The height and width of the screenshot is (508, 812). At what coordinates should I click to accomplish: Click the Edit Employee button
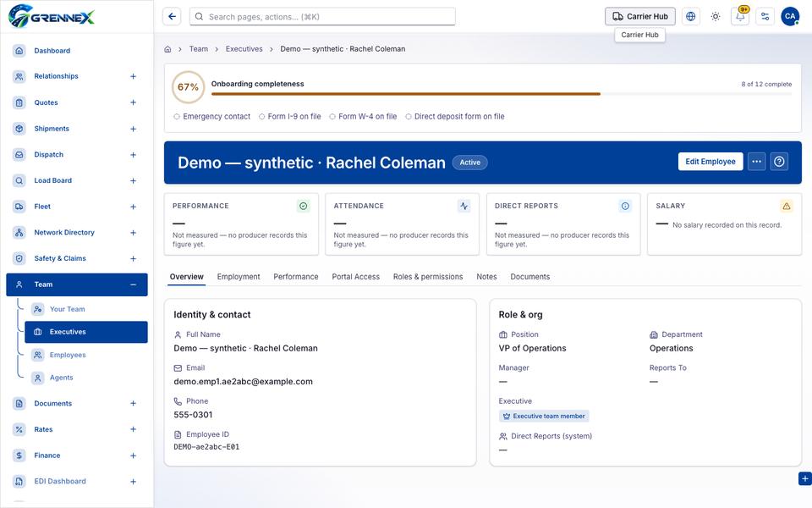click(710, 162)
